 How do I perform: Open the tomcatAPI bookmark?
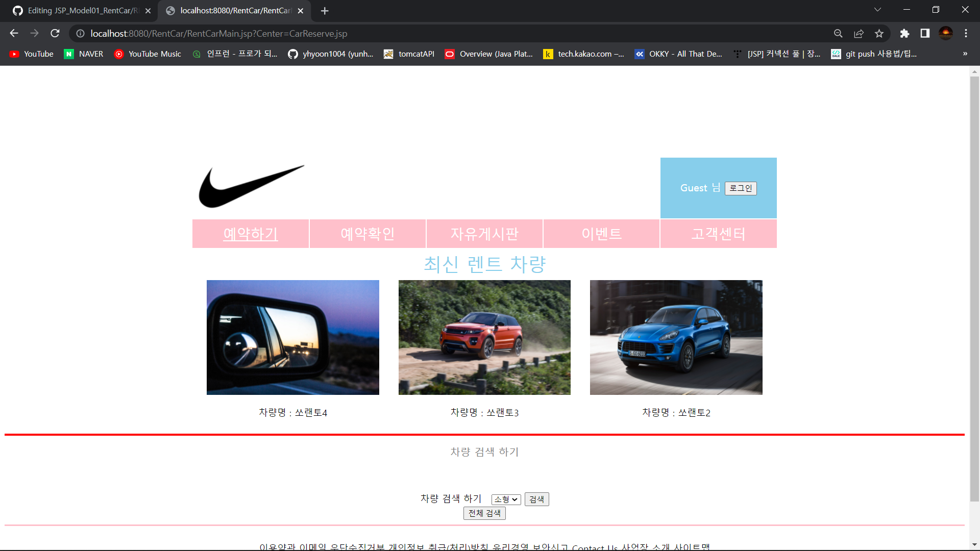tap(408, 54)
